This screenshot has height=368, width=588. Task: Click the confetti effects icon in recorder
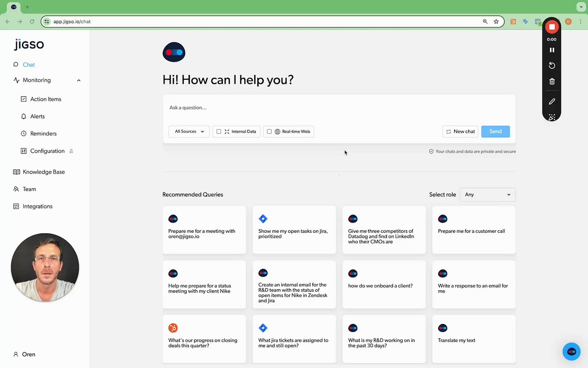(x=552, y=117)
